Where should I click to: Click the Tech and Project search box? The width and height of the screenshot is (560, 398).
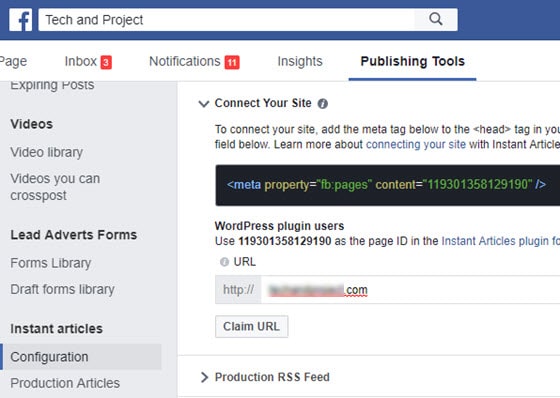pos(226,20)
